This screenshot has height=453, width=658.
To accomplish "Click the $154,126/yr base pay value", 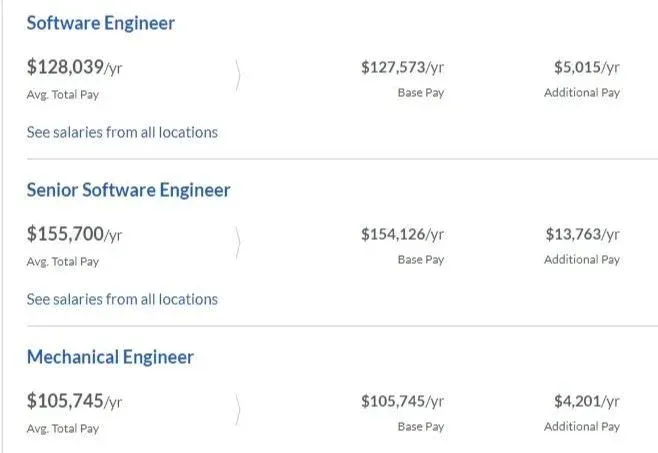I will [402, 235].
